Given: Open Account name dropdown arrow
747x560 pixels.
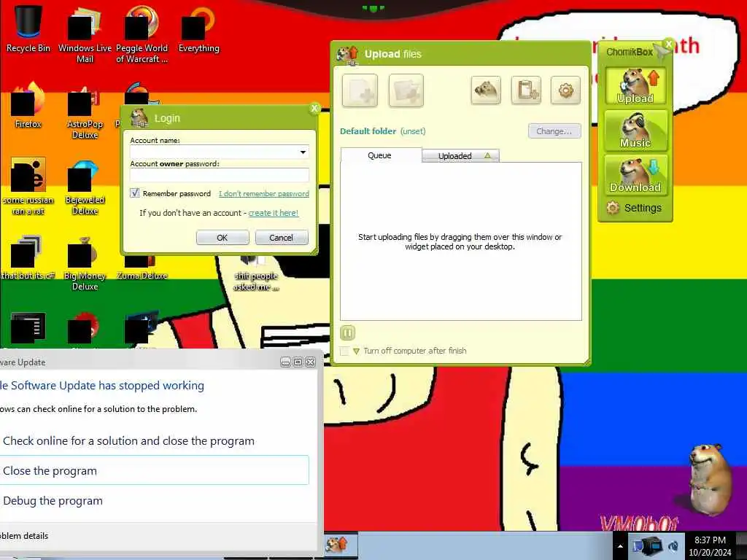Looking at the screenshot, I should tap(303, 152).
